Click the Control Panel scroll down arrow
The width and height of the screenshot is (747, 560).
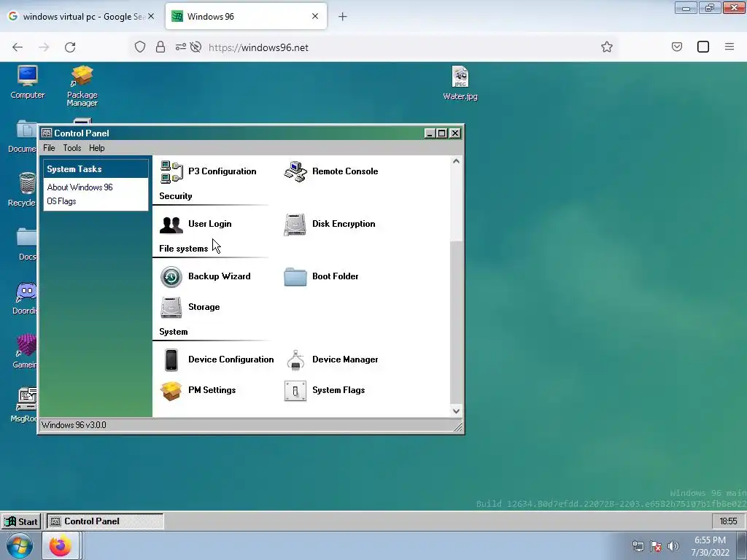tap(456, 411)
